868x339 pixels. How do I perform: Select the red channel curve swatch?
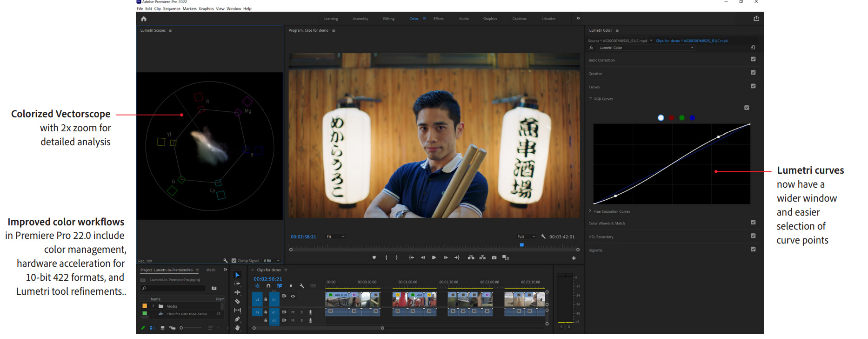(671, 118)
